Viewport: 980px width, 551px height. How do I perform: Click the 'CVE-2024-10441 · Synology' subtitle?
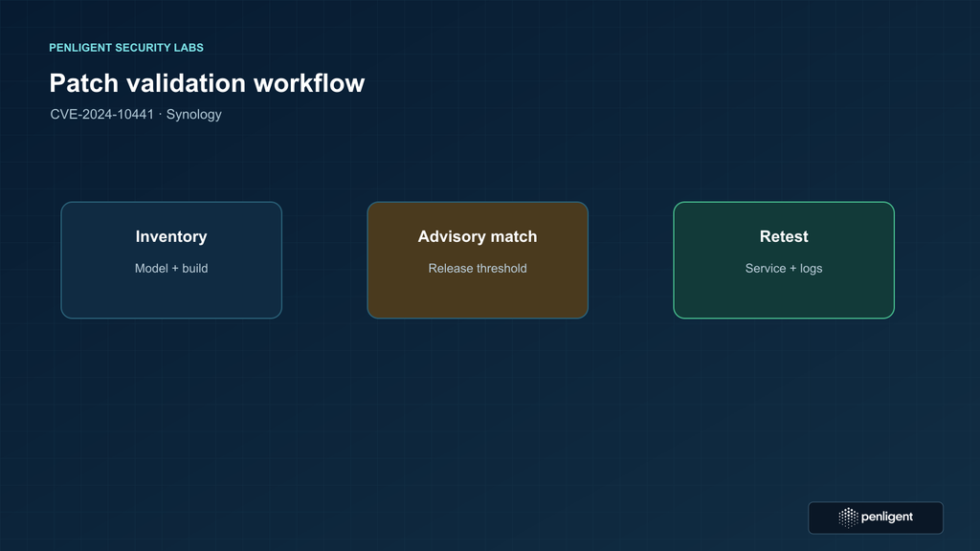coord(136,115)
